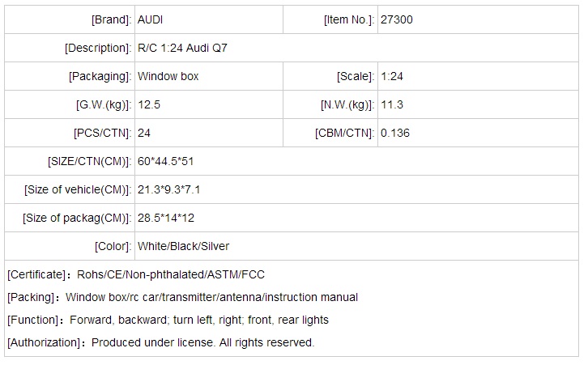Screen dimensions: 588x365
Task: Select the Authorization license line
Action: (160, 342)
